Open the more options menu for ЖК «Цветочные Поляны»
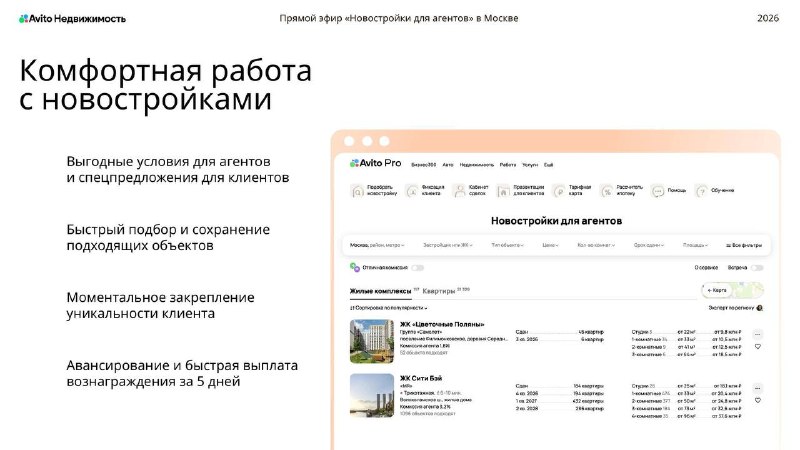The height and width of the screenshot is (450, 800). click(758, 335)
